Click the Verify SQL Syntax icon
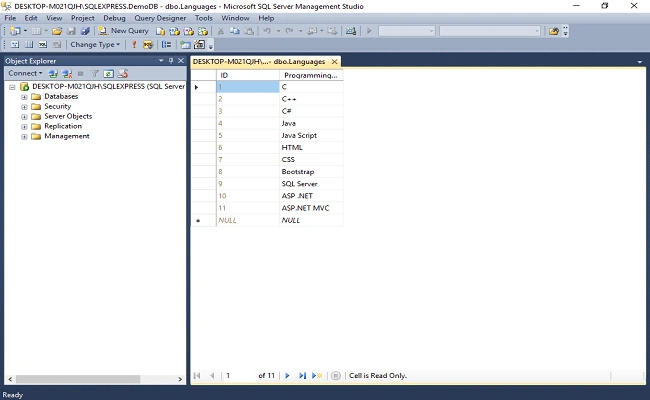Viewport: 650px width, 400px height. pyautogui.click(x=148, y=44)
